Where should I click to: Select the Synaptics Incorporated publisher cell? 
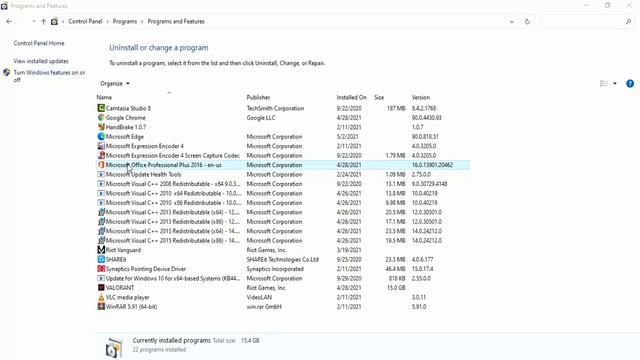275,269
